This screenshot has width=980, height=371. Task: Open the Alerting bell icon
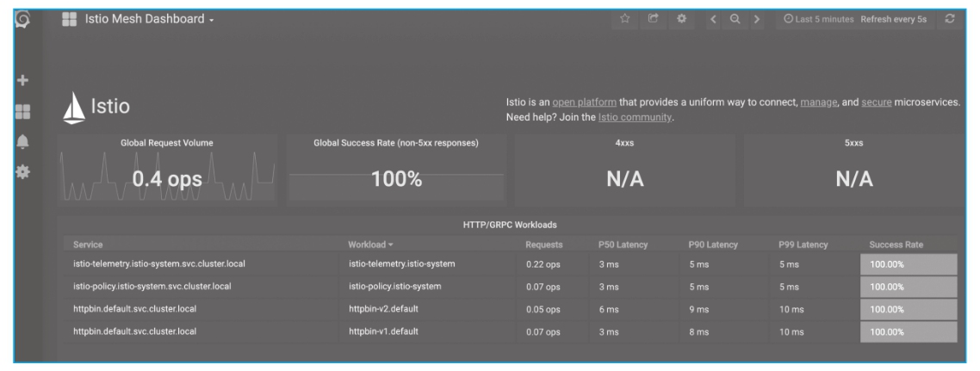(23, 141)
